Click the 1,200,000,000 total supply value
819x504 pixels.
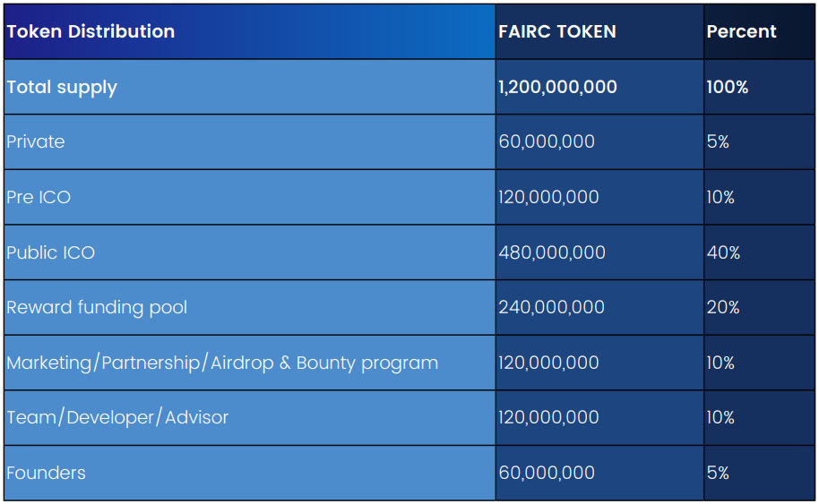pos(557,87)
